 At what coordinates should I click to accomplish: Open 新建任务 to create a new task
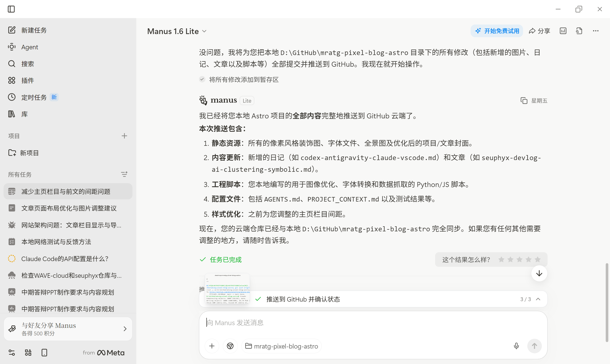[68, 30]
